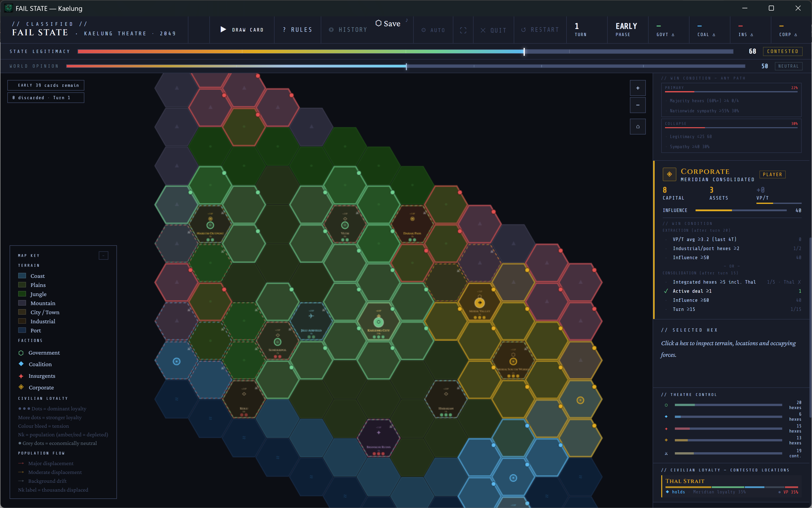The image size is (812, 508).
Task: Select the Jelu Airfield plane icon hex
Action: 311,316
